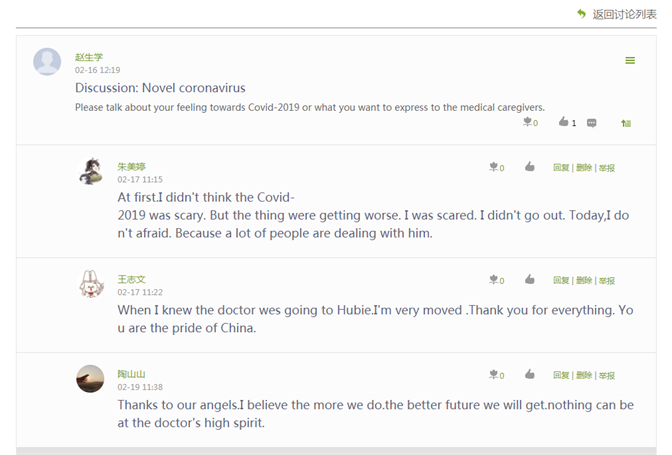672x455 pixels.
Task: Click 举报 on 陶山山's comment
Action: point(607,375)
